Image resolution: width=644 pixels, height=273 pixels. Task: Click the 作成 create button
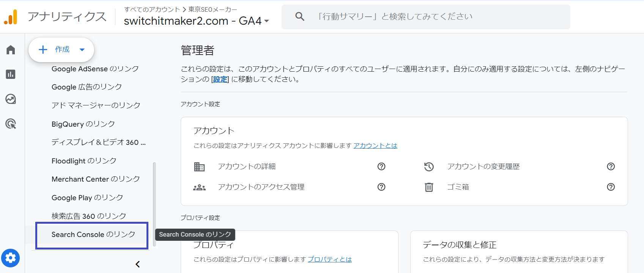coord(61,50)
